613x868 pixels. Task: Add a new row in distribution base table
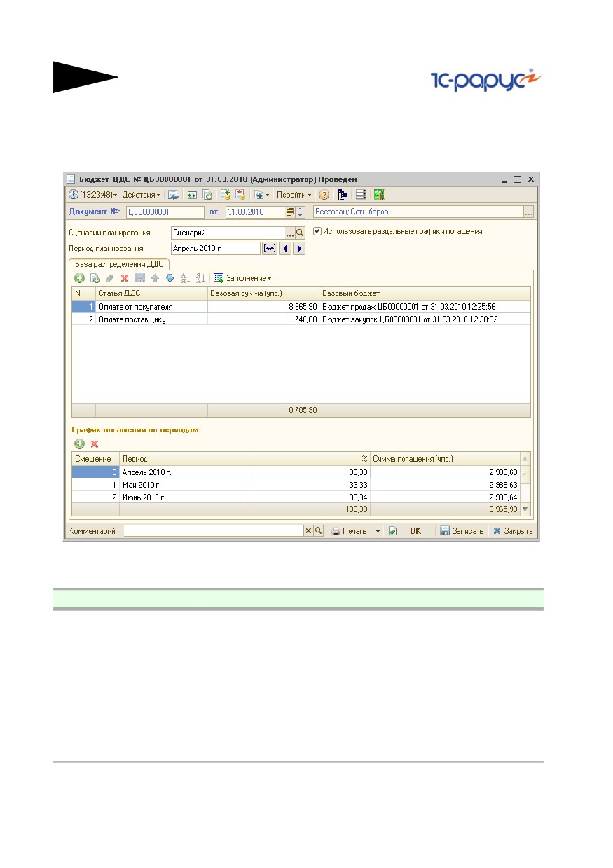(79, 278)
